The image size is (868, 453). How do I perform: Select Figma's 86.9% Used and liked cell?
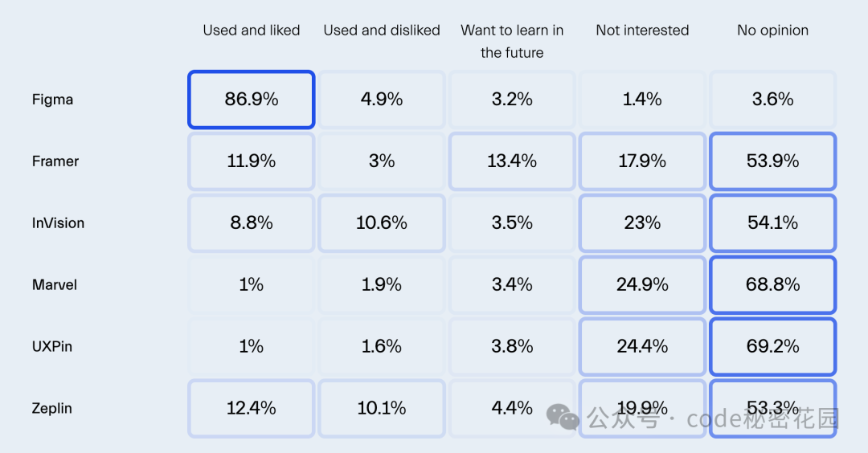tap(252, 100)
